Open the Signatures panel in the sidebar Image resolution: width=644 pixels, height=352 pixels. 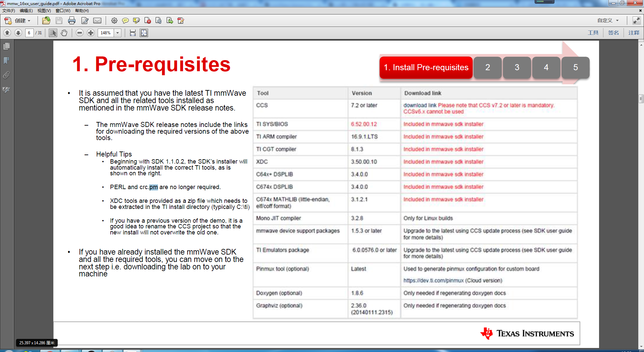tap(6, 90)
